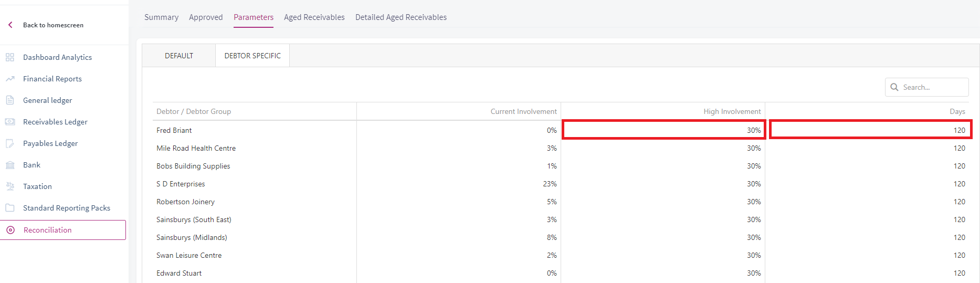Focus the Search input field
Screen dimensions: 980x283
pos(927,87)
